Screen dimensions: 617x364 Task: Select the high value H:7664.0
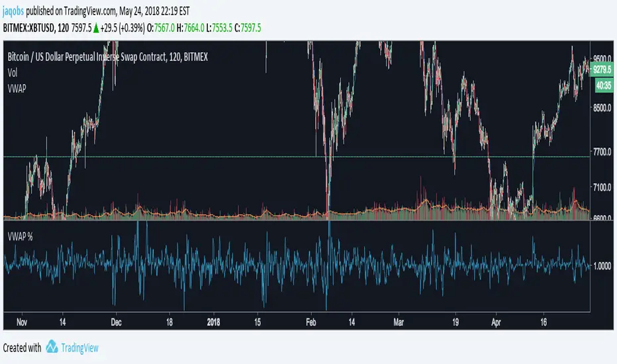(x=191, y=28)
